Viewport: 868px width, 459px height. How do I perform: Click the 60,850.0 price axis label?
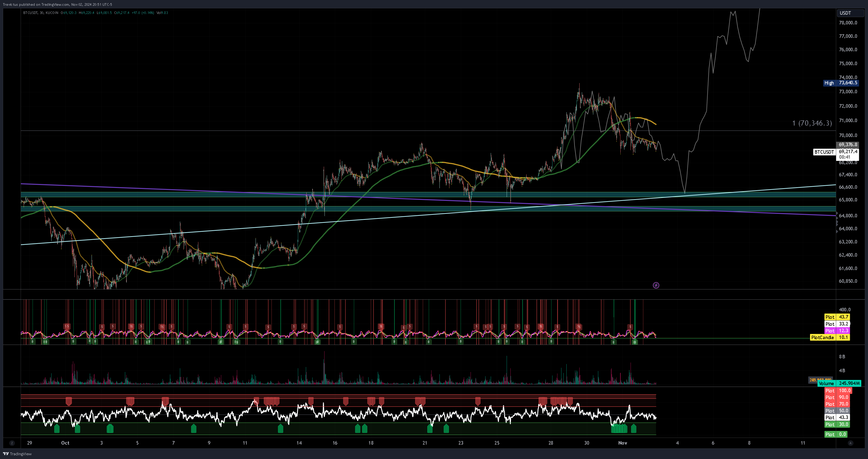pyautogui.click(x=848, y=281)
